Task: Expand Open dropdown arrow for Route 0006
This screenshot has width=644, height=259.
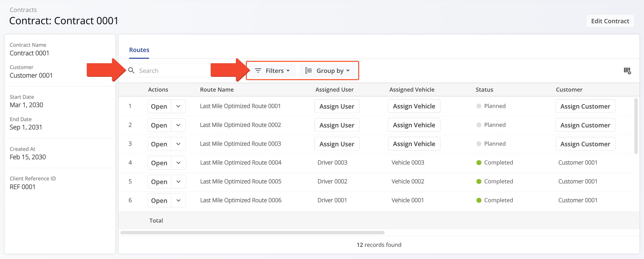Action: coord(178,201)
